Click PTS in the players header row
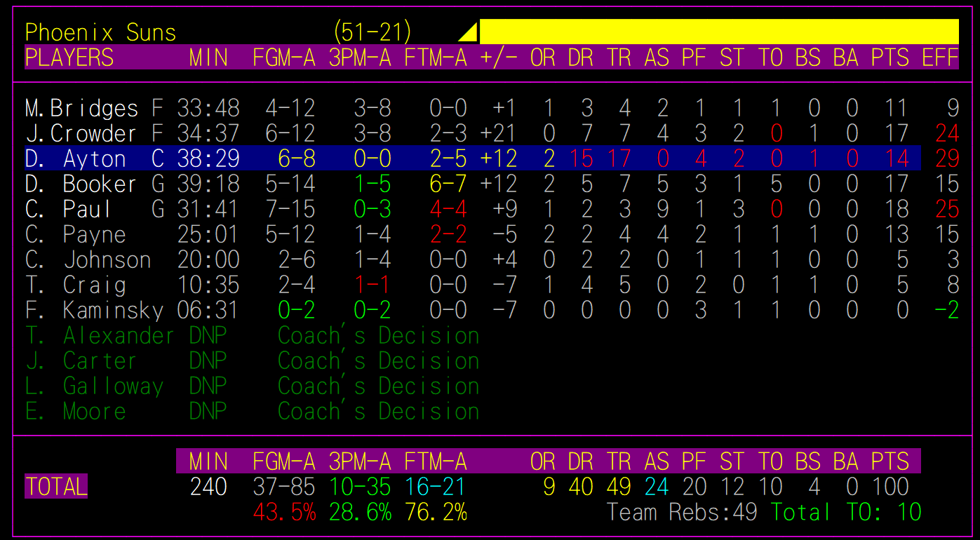980x540 pixels. click(890, 58)
